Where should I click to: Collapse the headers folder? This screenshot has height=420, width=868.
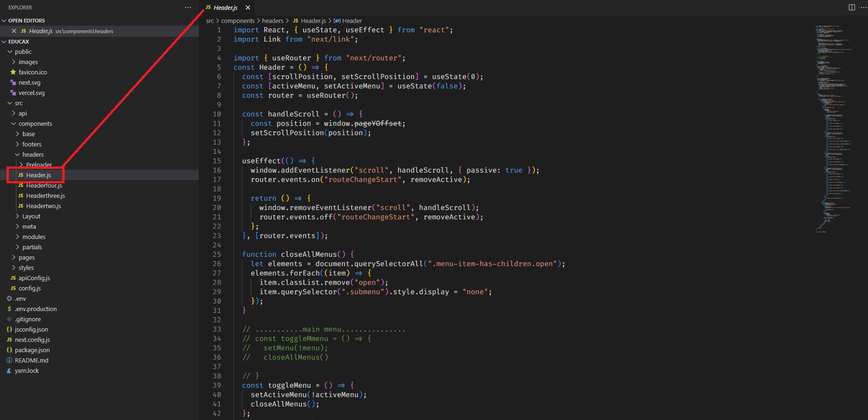(x=33, y=154)
